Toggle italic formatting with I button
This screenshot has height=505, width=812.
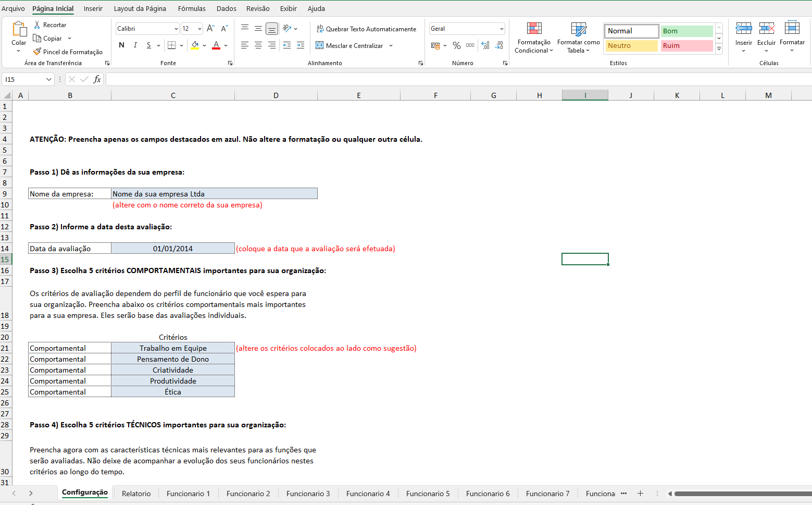pos(135,45)
